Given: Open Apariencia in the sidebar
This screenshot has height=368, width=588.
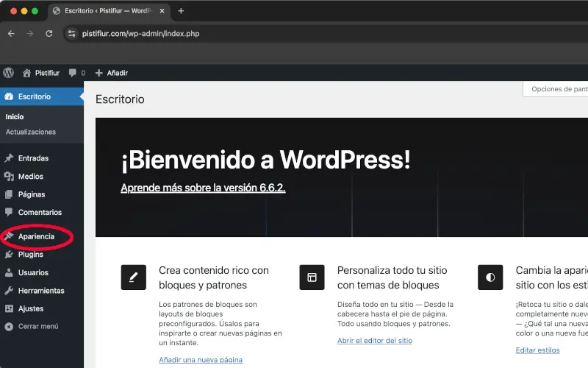Looking at the screenshot, I should [36, 236].
